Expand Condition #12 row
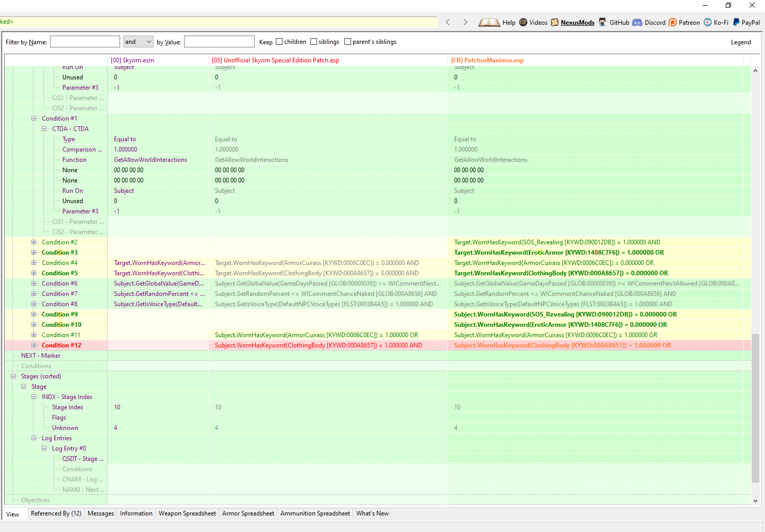This screenshot has height=532, width=765. (34, 345)
